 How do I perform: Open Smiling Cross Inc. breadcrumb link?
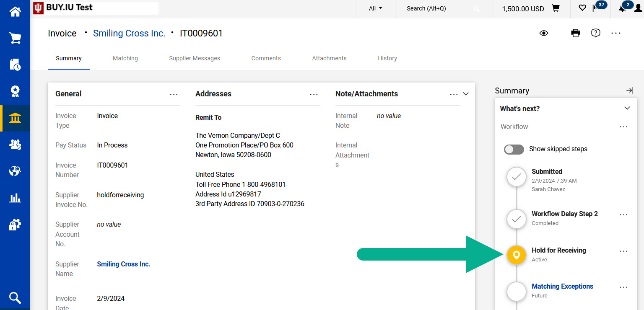[129, 33]
